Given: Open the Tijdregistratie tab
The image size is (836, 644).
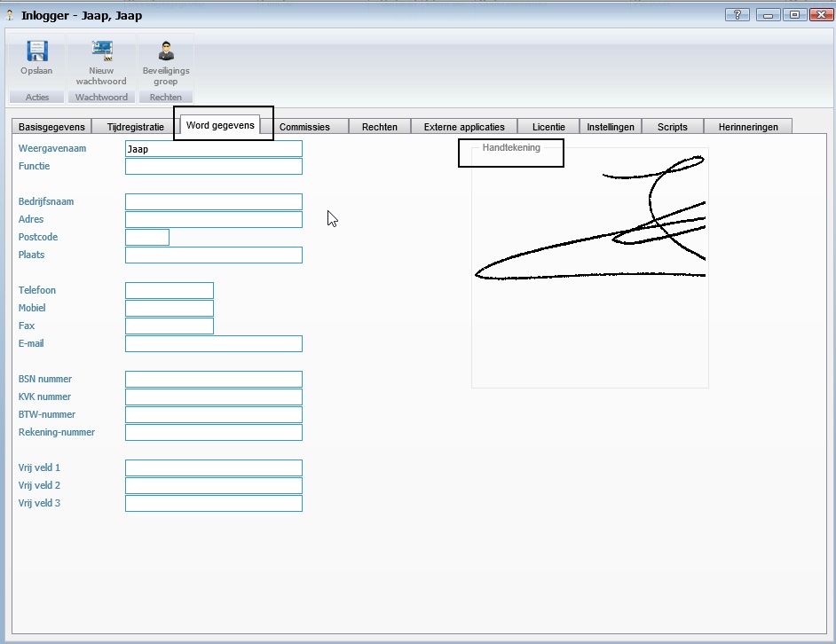Looking at the screenshot, I should (x=135, y=127).
